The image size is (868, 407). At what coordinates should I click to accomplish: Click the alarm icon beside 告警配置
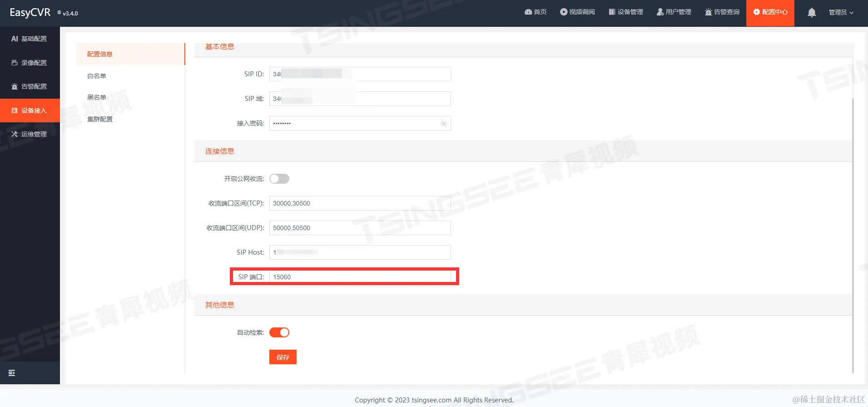[15, 86]
